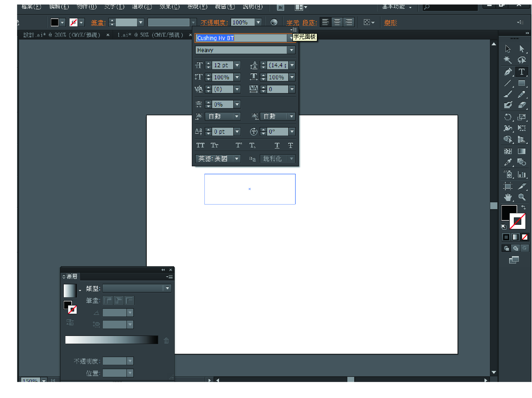Image resolution: width=532 pixels, height=398 pixels.
Task: Select the Eraser tool
Action: (x=522, y=105)
